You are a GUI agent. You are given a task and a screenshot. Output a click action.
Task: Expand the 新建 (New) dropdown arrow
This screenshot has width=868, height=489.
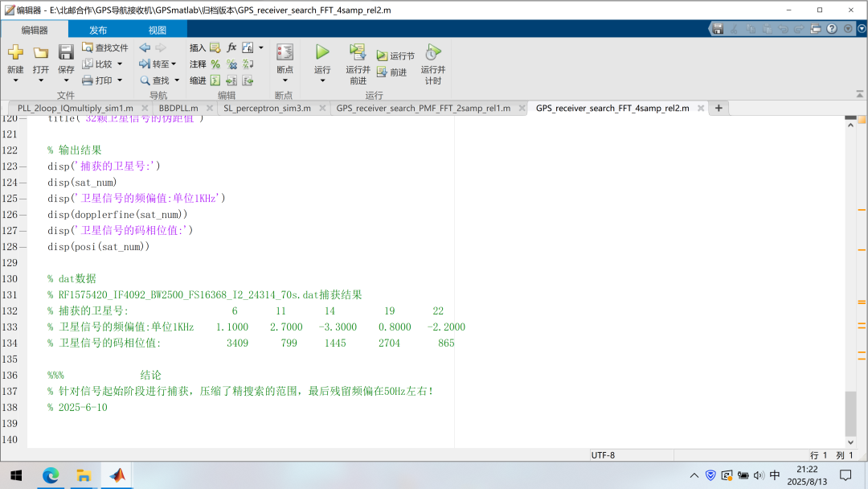coord(15,80)
